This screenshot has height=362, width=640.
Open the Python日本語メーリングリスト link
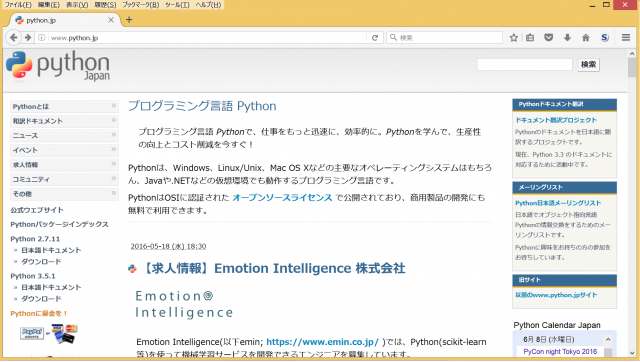click(558, 203)
